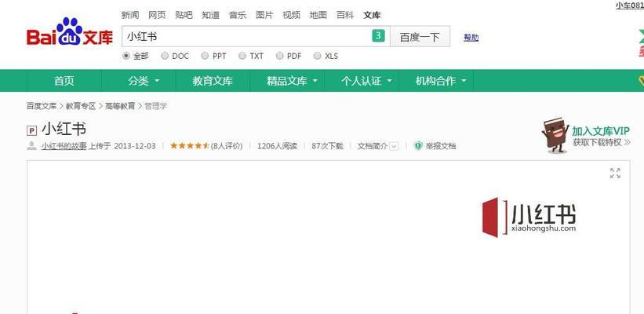Click the green 3 badge in search box
Screen dimensions: 644x314
point(378,36)
